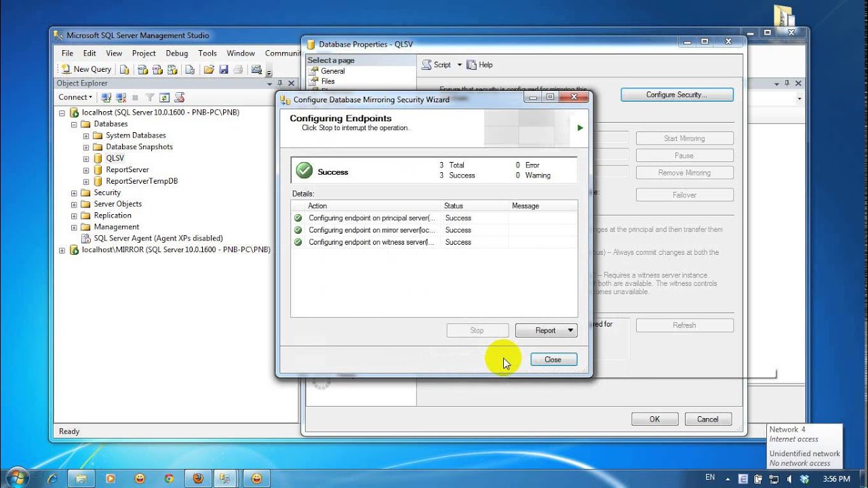Open the File menu
Screen dimensions: 868x488
click(67, 53)
